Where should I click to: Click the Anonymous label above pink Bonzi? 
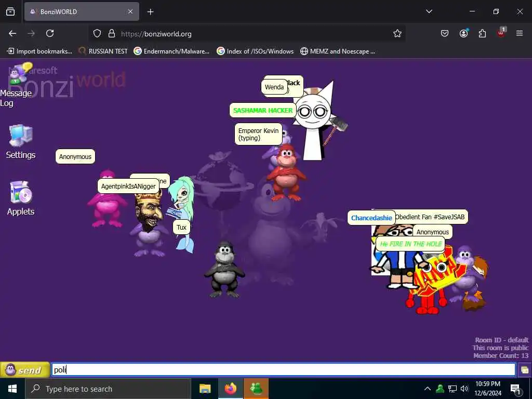click(75, 157)
